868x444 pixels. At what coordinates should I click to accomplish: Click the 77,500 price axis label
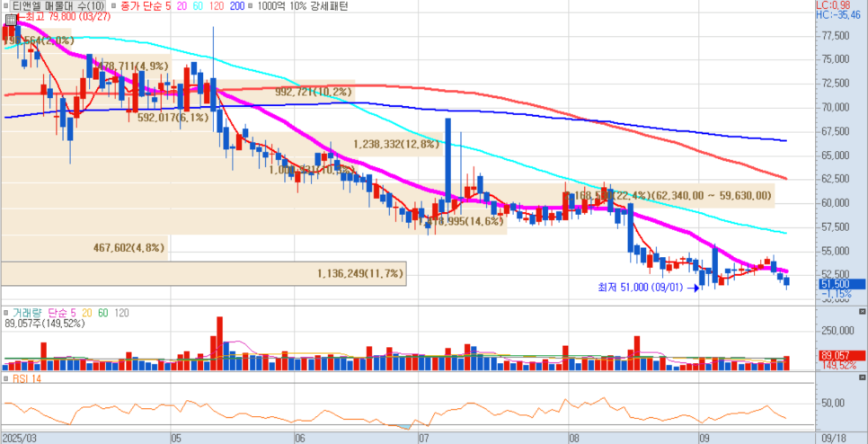coord(836,36)
